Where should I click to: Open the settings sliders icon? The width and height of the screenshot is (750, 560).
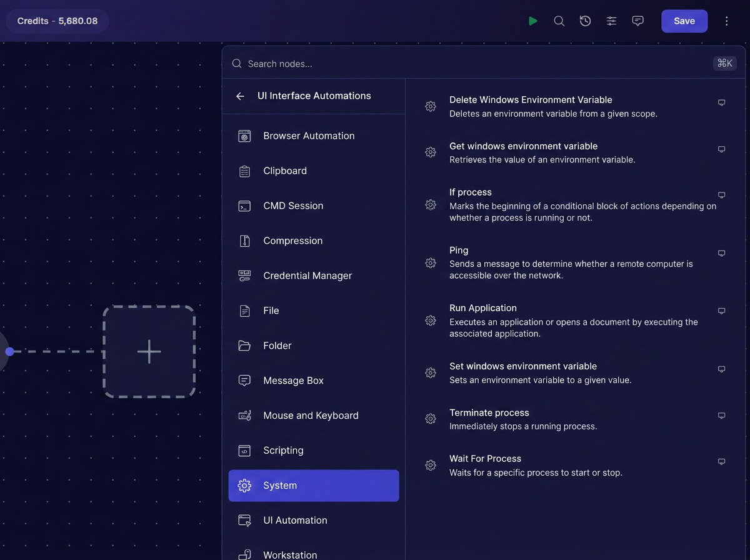(x=611, y=21)
